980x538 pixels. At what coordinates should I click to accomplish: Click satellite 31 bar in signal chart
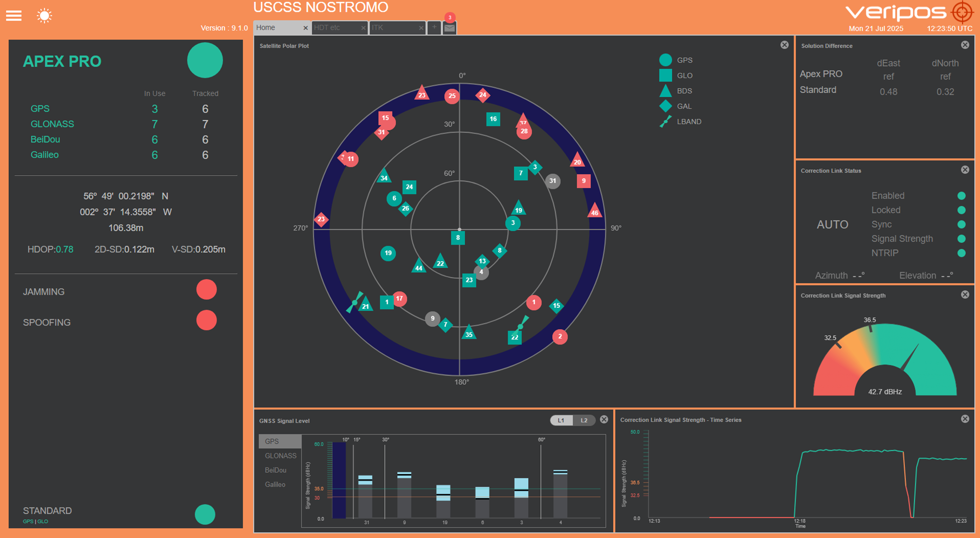pyautogui.click(x=365, y=496)
